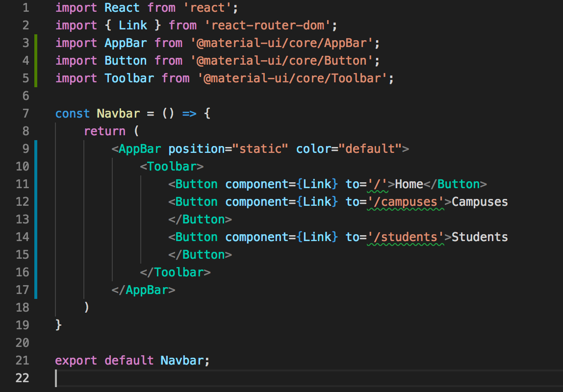
Task: Click the "default" color attribute value
Action: point(370,148)
